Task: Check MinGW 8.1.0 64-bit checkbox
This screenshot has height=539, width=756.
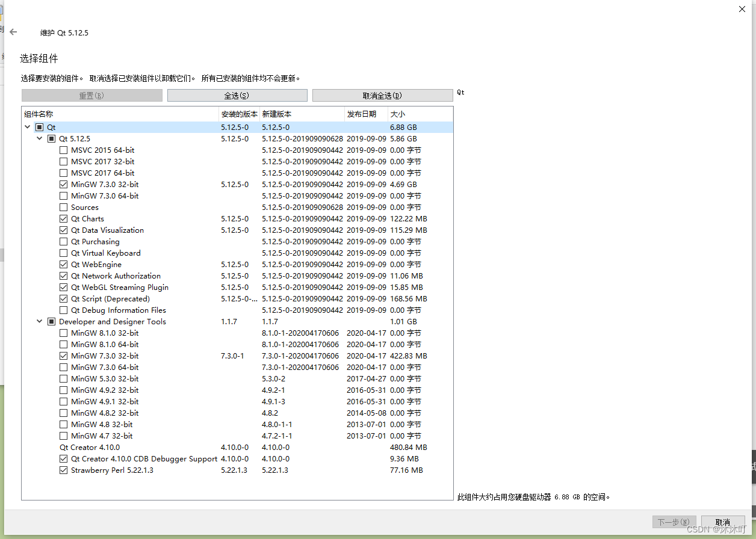Action: 64,345
